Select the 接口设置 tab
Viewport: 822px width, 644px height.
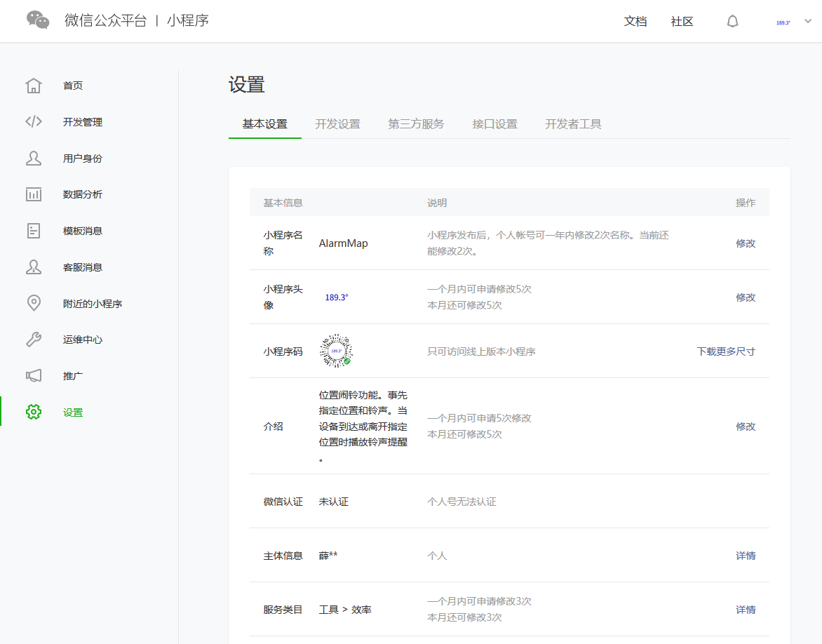(x=494, y=124)
